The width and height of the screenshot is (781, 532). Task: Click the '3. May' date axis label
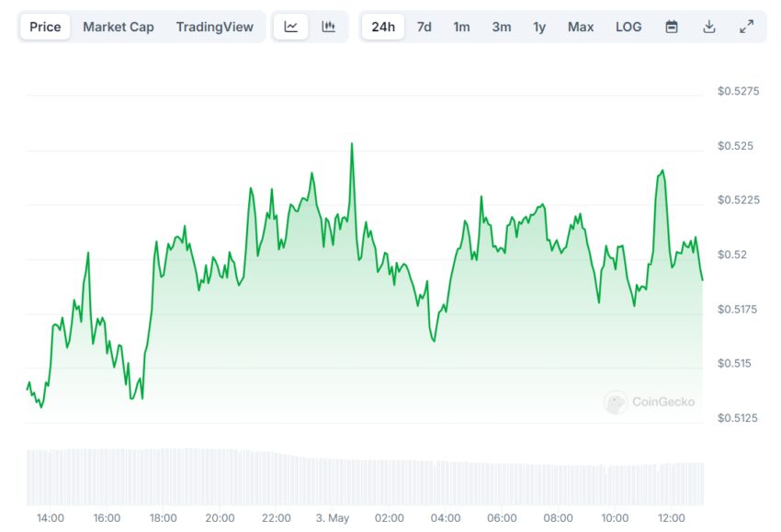[x=333, y=518]
